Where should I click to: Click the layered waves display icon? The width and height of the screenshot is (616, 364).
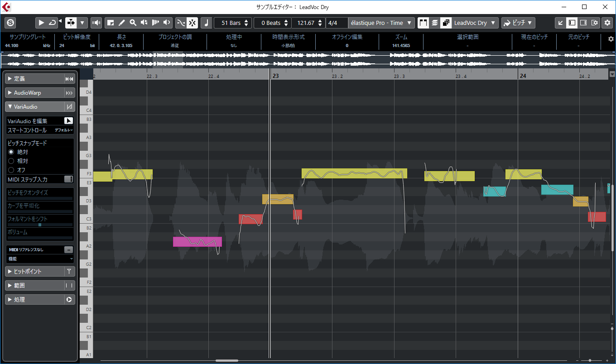(x=434, y=23)
